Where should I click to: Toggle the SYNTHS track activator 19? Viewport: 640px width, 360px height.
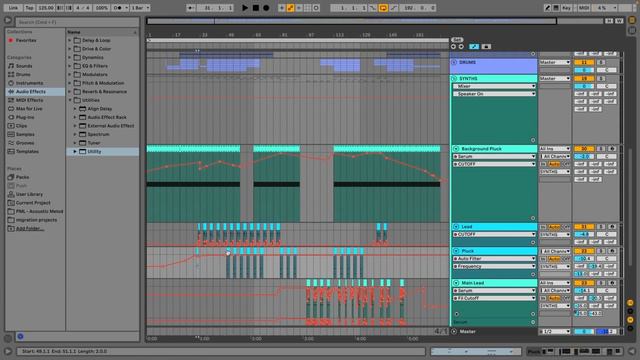(584, 78)
